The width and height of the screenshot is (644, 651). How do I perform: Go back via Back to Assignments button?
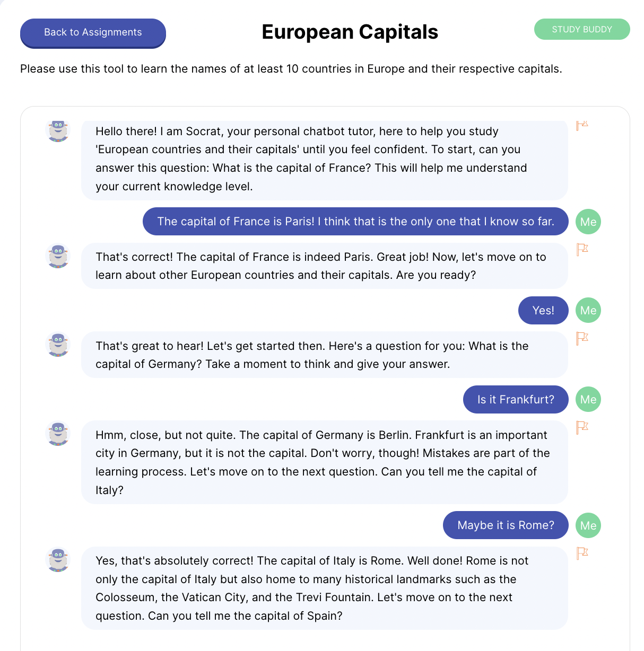[x=93, y=32]
